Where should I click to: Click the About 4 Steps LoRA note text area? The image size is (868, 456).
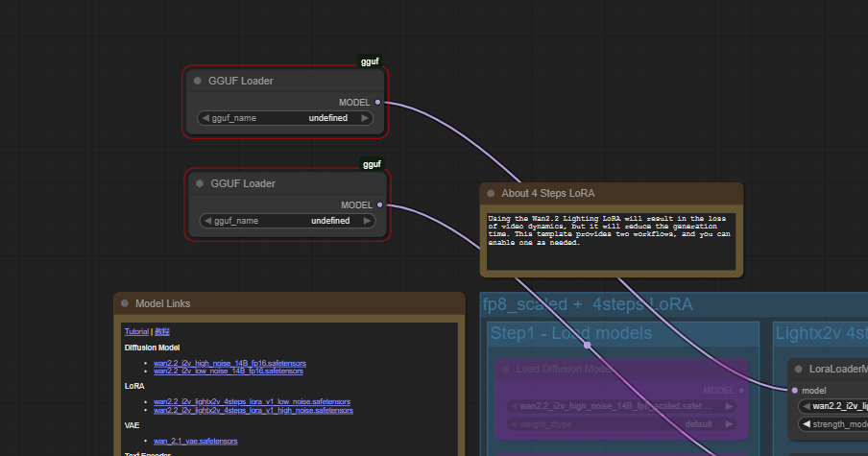pos(611,240)
